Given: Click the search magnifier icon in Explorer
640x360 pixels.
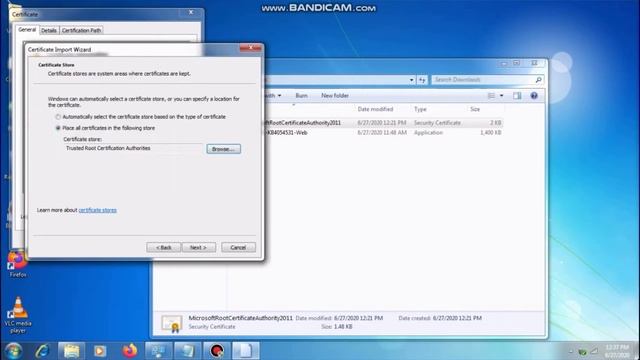Looking at the screenshot, I should (538, 80).
